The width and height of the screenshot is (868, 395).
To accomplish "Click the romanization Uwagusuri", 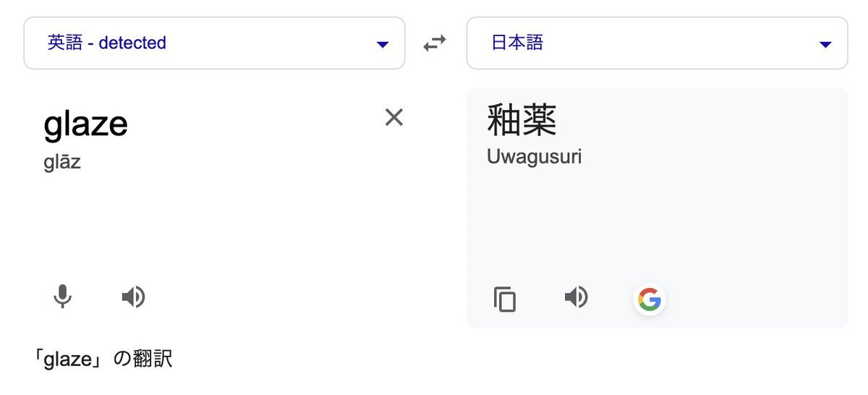I will point(535,156).
